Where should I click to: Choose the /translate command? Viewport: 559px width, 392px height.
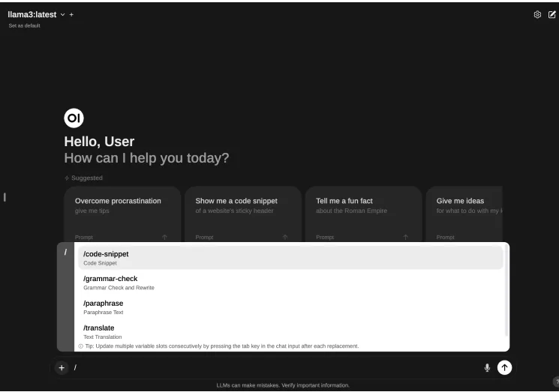(290, 331)
